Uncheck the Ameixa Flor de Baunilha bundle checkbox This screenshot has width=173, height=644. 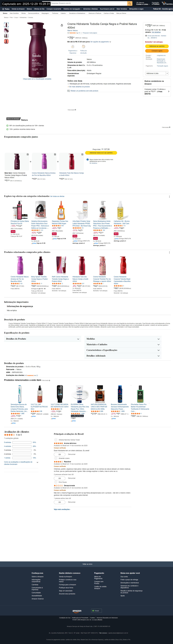[x=55, y=155]
